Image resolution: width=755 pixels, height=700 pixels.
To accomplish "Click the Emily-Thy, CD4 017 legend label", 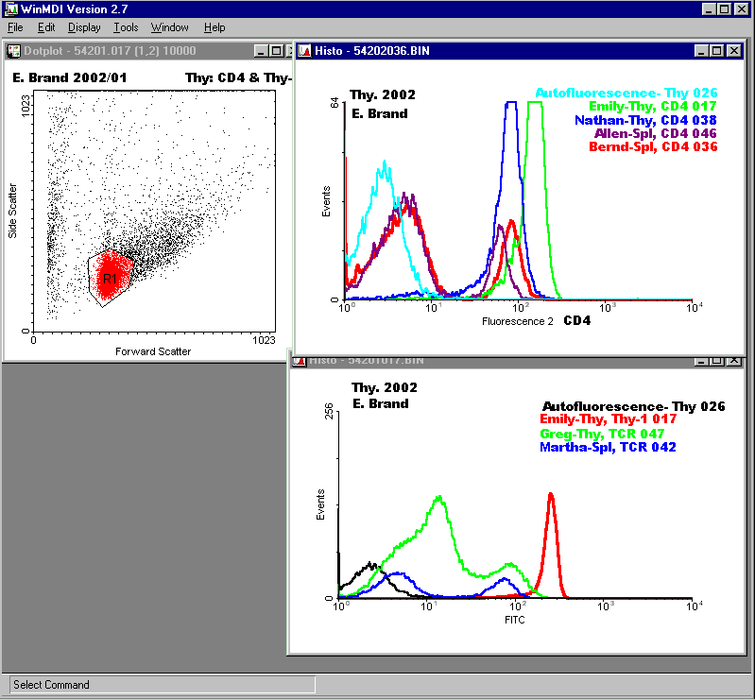I will (x=652, y=107).
